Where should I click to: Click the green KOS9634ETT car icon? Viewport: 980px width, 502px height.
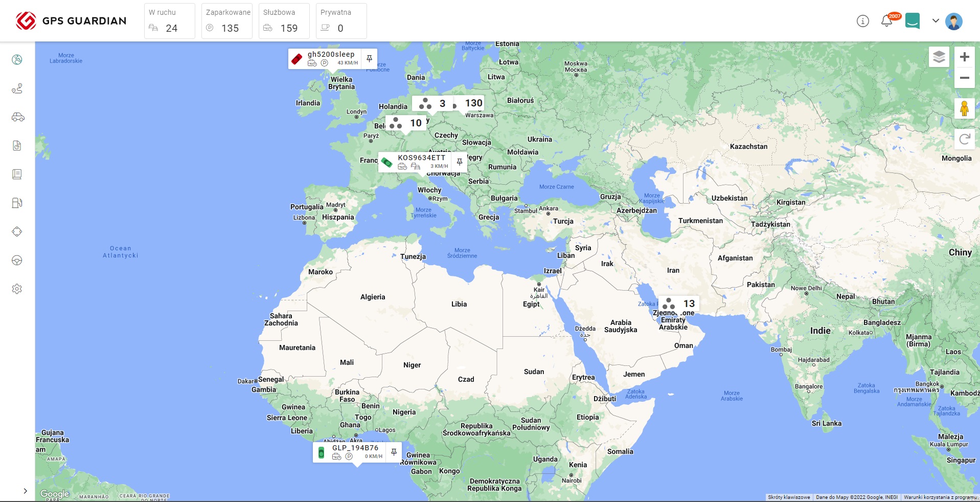(x=387, y=162)
